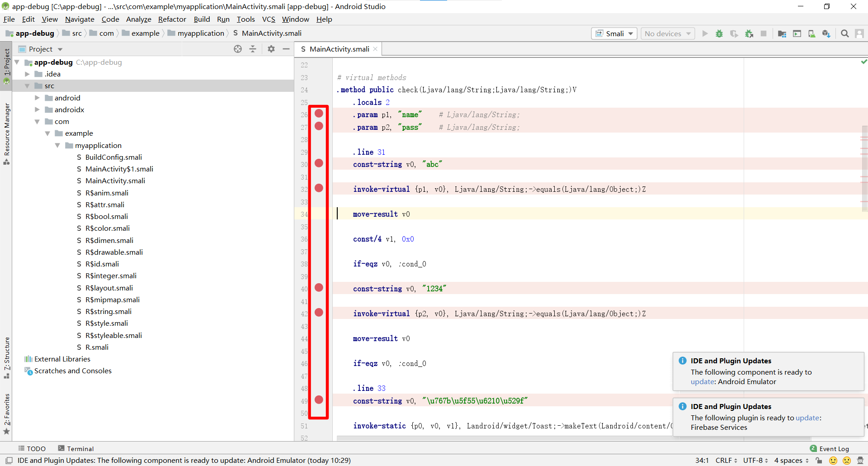Open the VCS menu

(x=269, y=19)
